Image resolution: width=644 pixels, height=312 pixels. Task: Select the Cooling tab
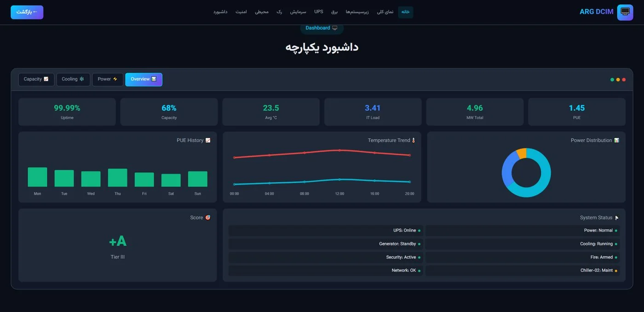[x=73, y=79]
